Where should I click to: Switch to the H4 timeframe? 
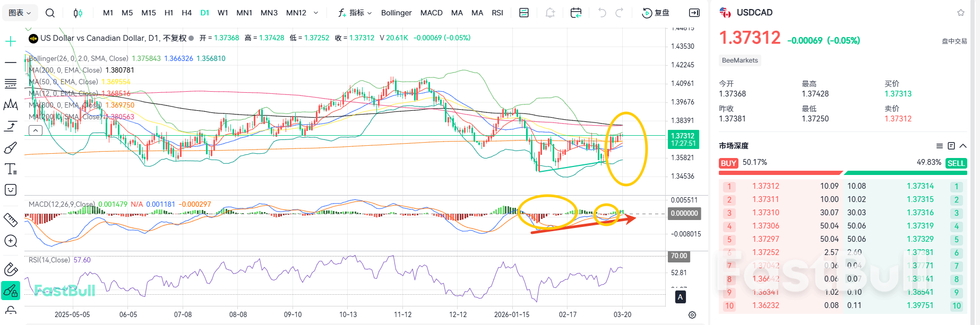[186, 13]
